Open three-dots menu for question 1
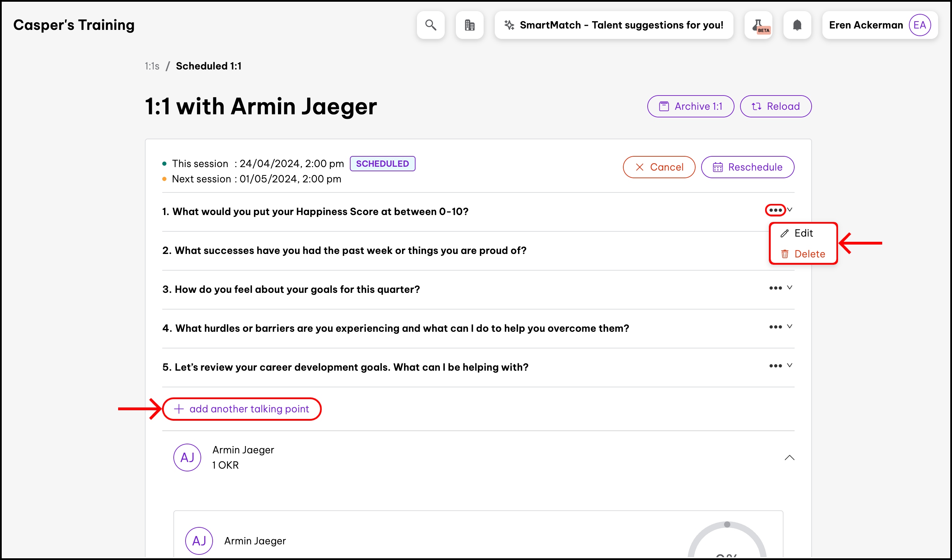This screenshot has width=952, height=560. point(775,210)
